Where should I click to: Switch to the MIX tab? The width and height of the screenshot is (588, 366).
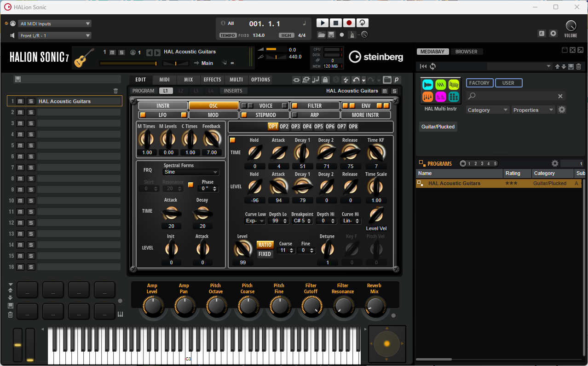coord(189,80)
